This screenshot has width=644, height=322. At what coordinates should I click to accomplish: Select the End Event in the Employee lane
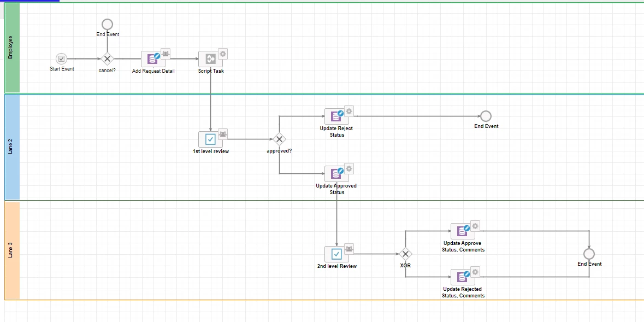(107, 24)
